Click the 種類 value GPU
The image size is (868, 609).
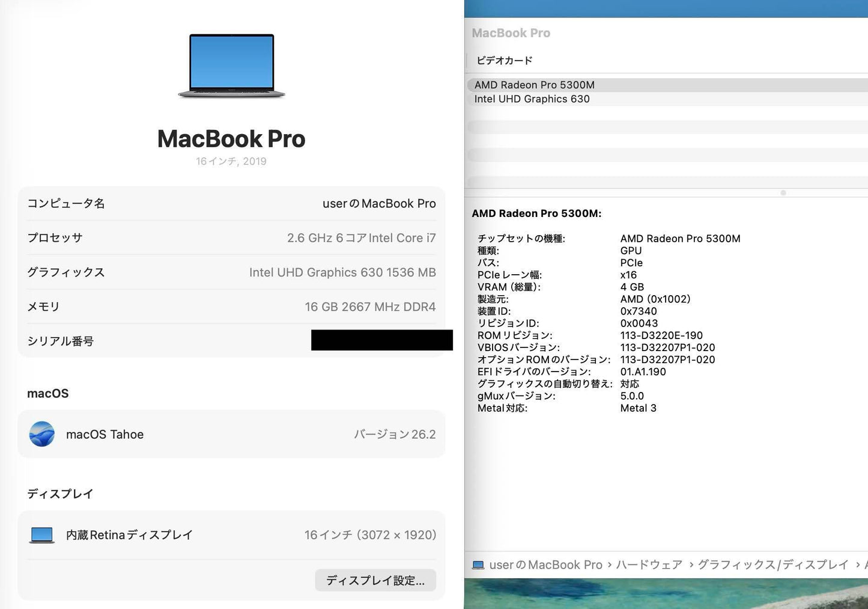pos(631,251)
